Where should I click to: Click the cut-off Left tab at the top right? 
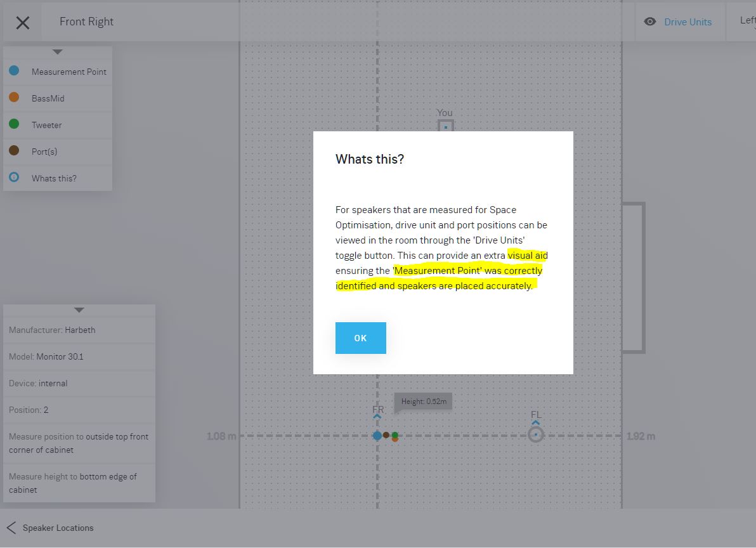[747, 21]
